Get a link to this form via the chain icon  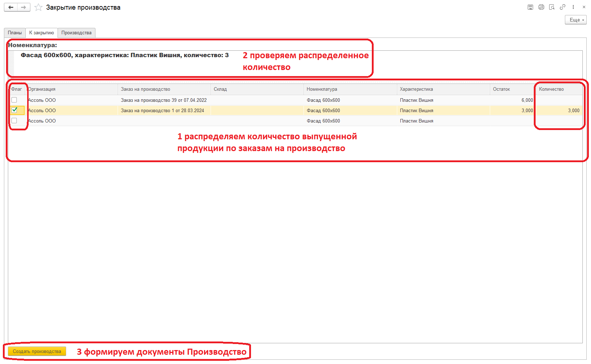[x=562, y=7]
